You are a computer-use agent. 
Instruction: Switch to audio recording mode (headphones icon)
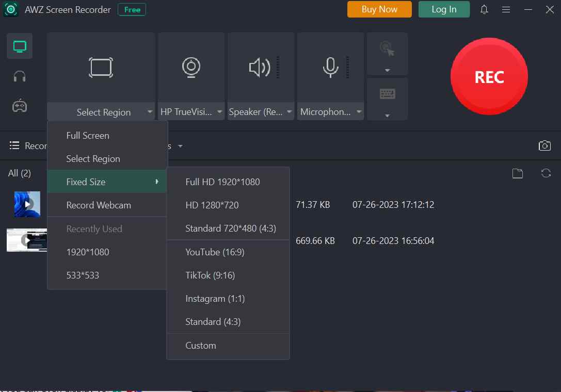click(19, 76)
